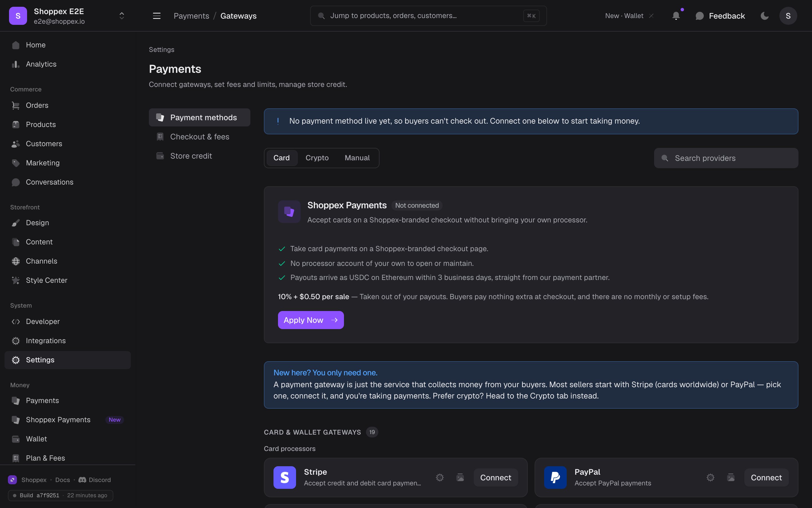
Task: Click the Marketing tag icon
Action: (16, 163)
